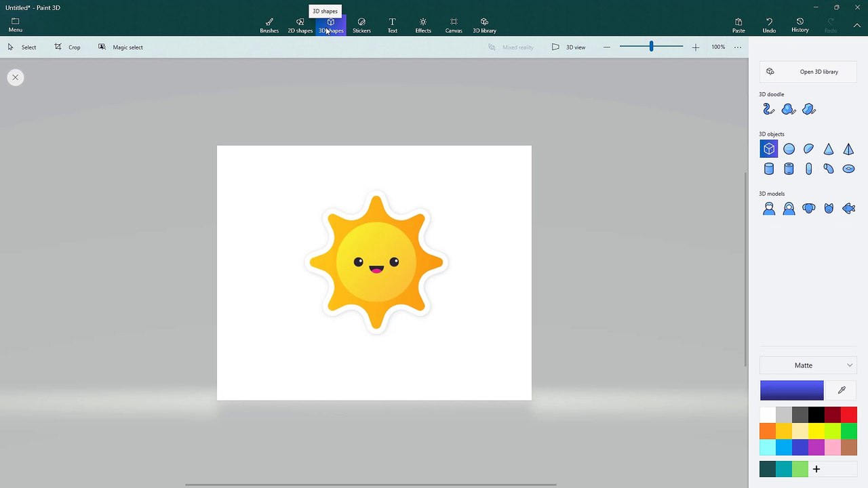Select the man 3D model

click(769, 209)
